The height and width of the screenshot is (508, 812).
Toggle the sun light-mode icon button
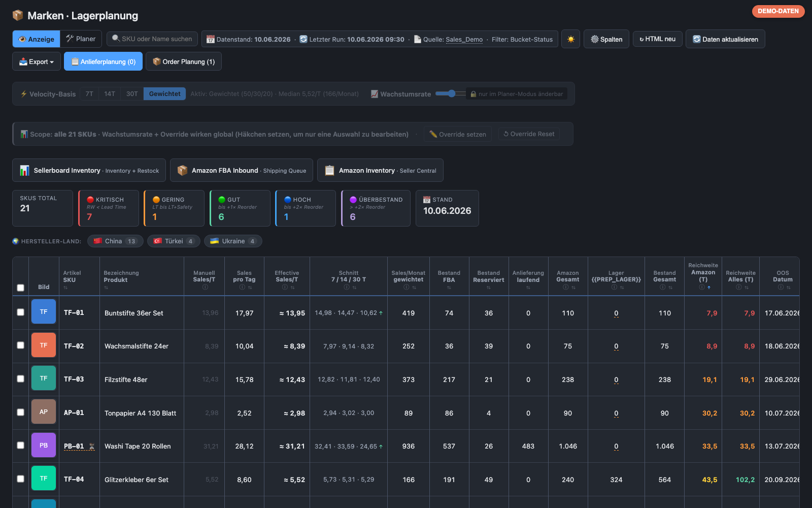pos(571,39)
